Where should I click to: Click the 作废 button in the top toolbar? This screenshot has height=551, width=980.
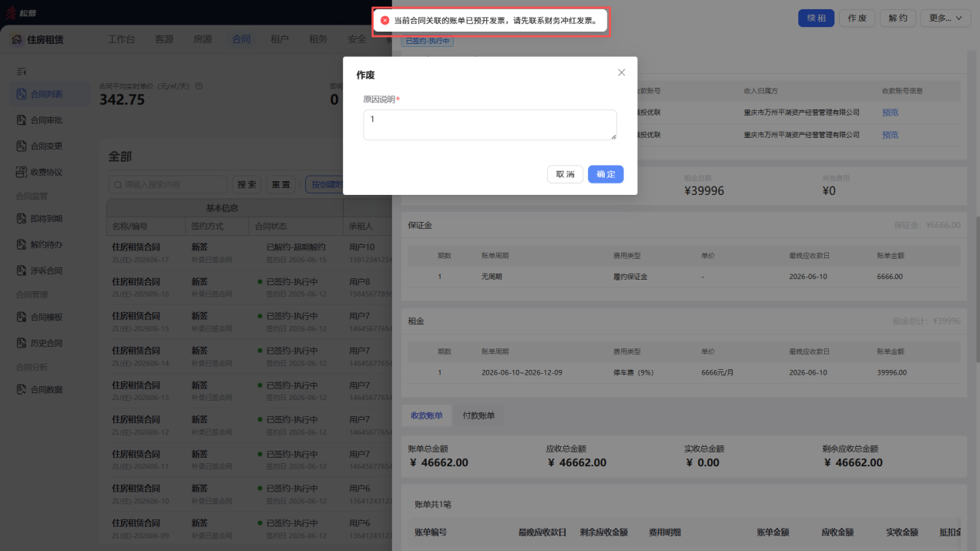tap(857, 18)
